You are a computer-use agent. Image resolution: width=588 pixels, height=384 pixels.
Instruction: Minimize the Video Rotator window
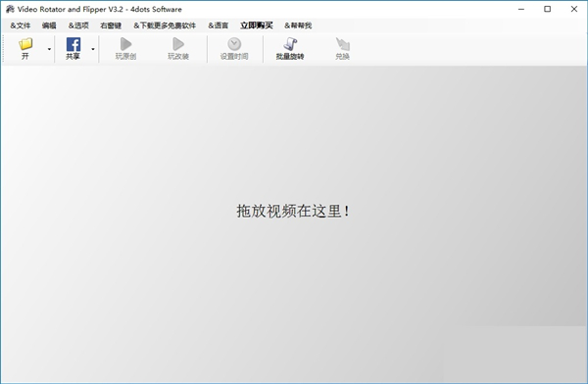pyautogui.click(x=521, y=9)
